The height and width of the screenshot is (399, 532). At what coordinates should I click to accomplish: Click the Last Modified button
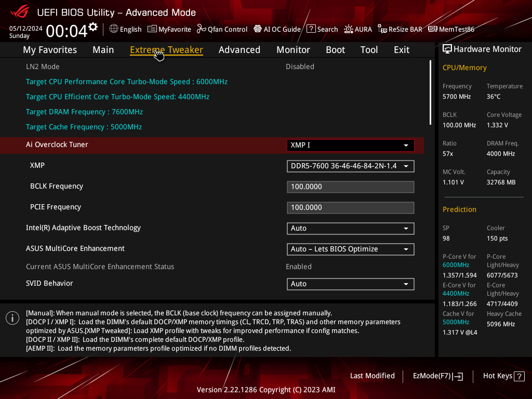pyautogui.click(x=372, y=376)
